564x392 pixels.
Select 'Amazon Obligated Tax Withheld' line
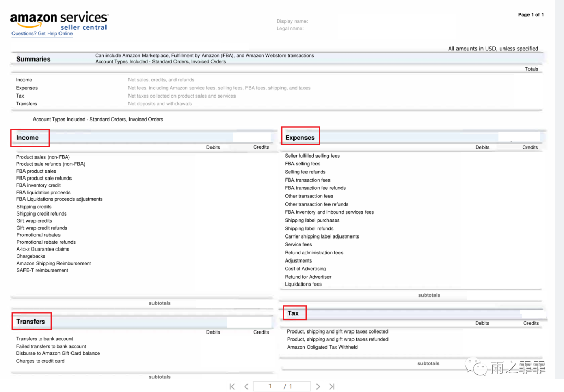(322, 347)
